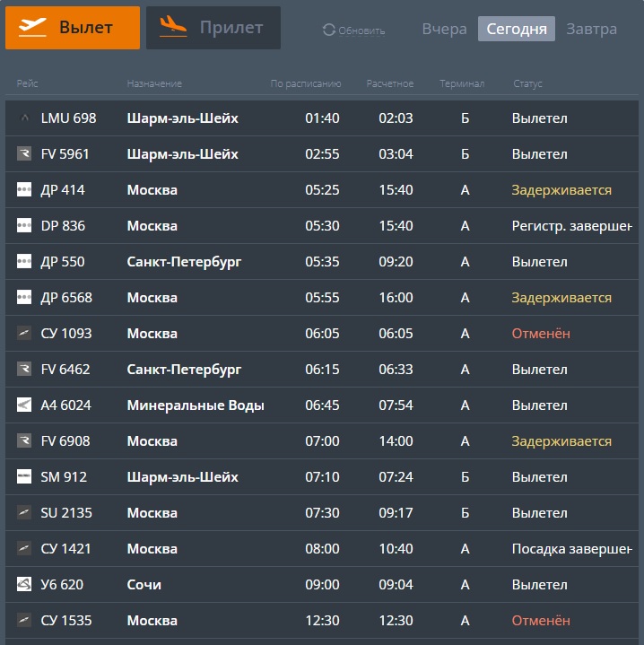The width and height of the screenshot is (644, 645).
Task: Click Посадка завершен status of СУ 1421
Action: tap(572, 549)
